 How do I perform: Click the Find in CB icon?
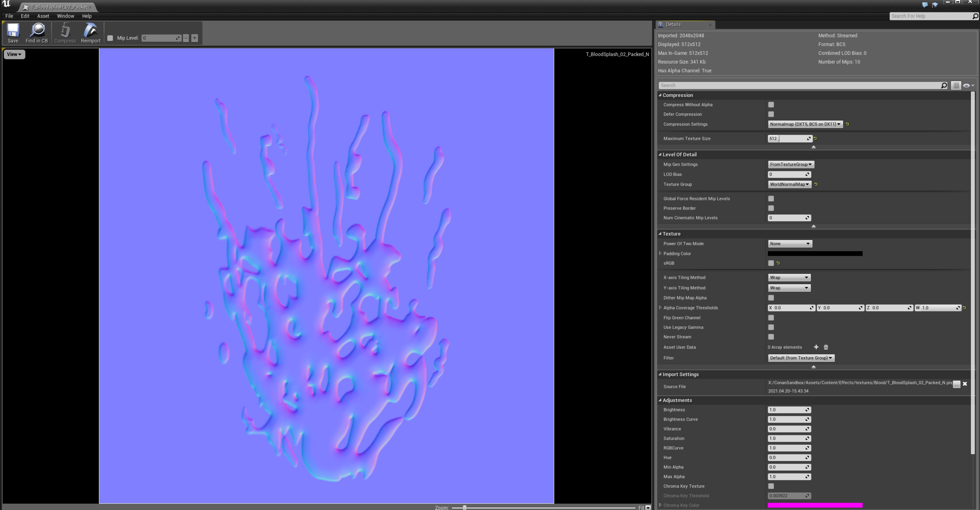[37, 33]
